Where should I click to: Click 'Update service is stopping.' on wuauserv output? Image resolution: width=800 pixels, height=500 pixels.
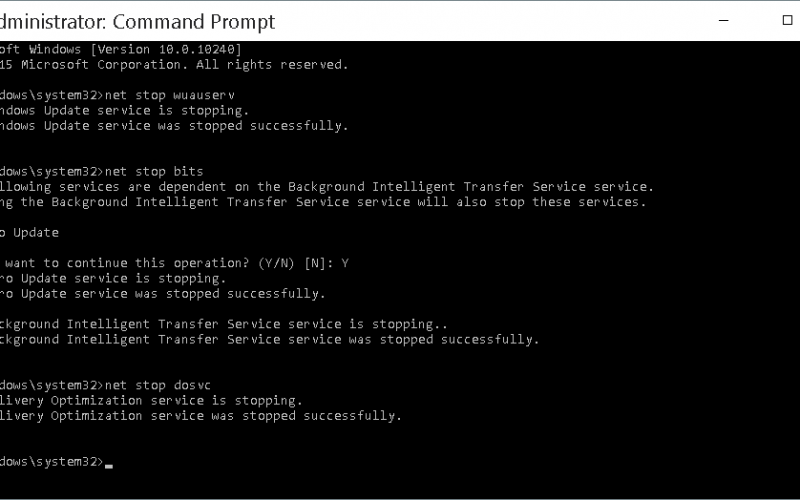(x=146, y=111)
